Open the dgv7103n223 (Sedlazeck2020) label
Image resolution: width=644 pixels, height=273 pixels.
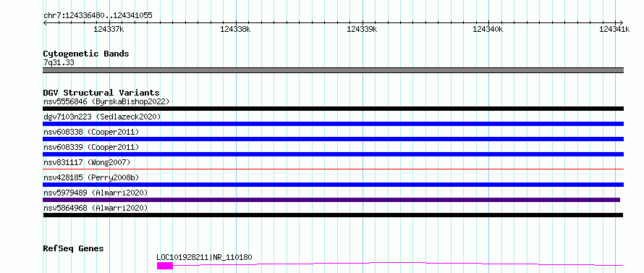tap(102, 117)
